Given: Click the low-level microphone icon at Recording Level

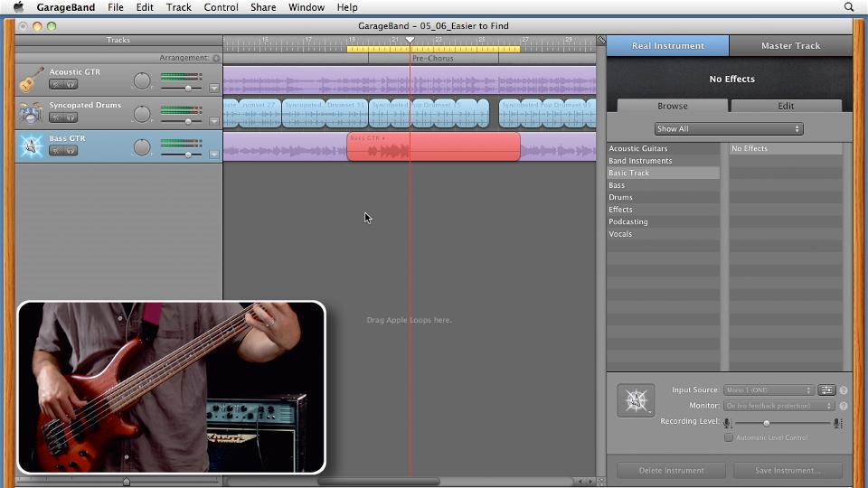Looking at the screenshot, I should pyautogui.click(x=727, y=423).
